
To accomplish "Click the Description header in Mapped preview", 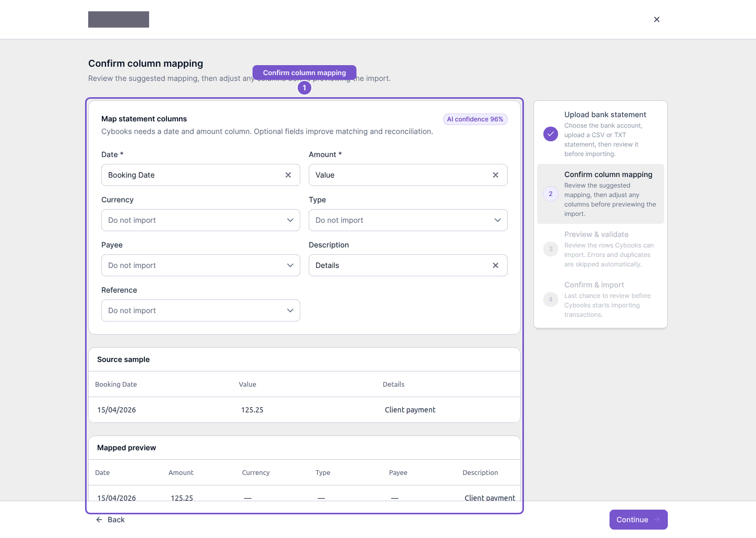I will point(480,473).
